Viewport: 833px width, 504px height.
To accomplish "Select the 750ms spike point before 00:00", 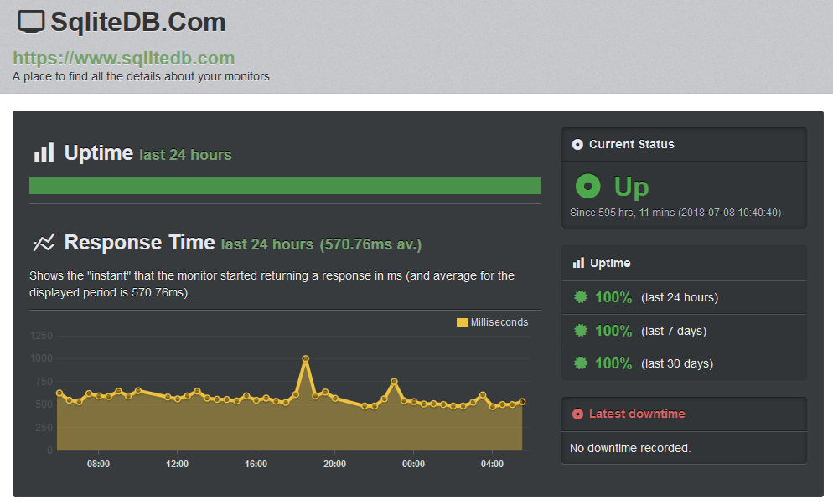I will tap(394, 382).
